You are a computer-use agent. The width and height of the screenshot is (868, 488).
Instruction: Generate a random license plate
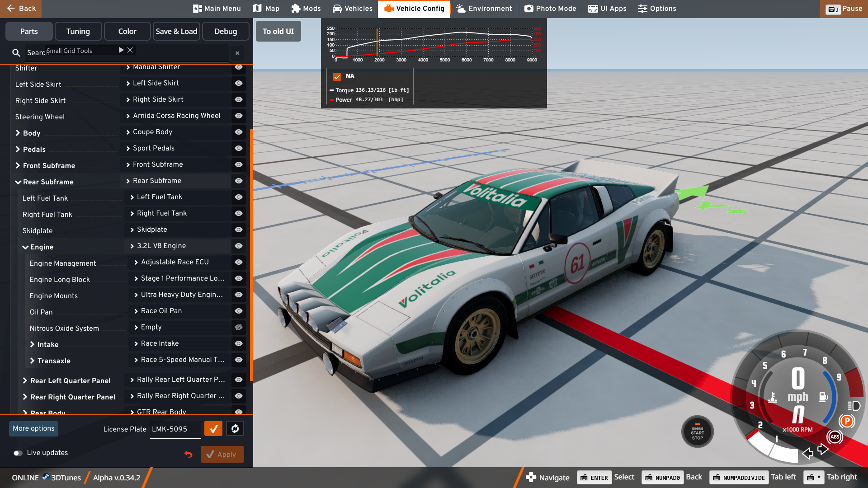[235, 428]
